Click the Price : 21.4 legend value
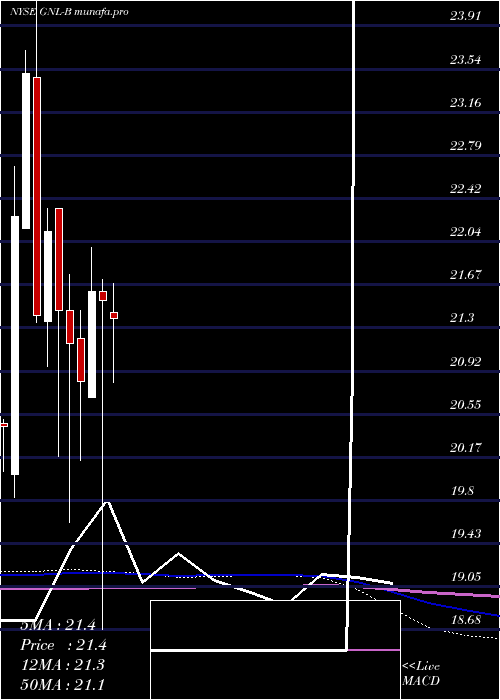This screenshot has width=500, height=700. [63, 645]
